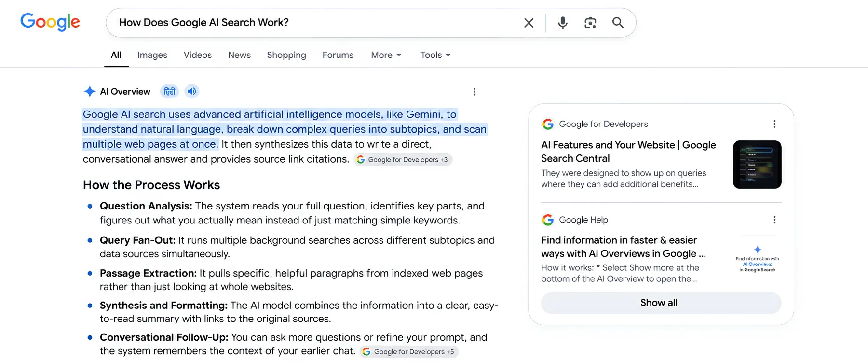Click the 'Passage Extraction:' bullet text
The height and width of the screenshot is (362, 868).
pos(149,273)
